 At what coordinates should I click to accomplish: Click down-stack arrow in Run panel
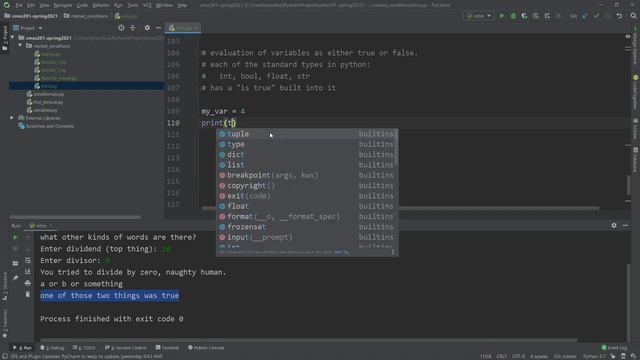[28, 249]
